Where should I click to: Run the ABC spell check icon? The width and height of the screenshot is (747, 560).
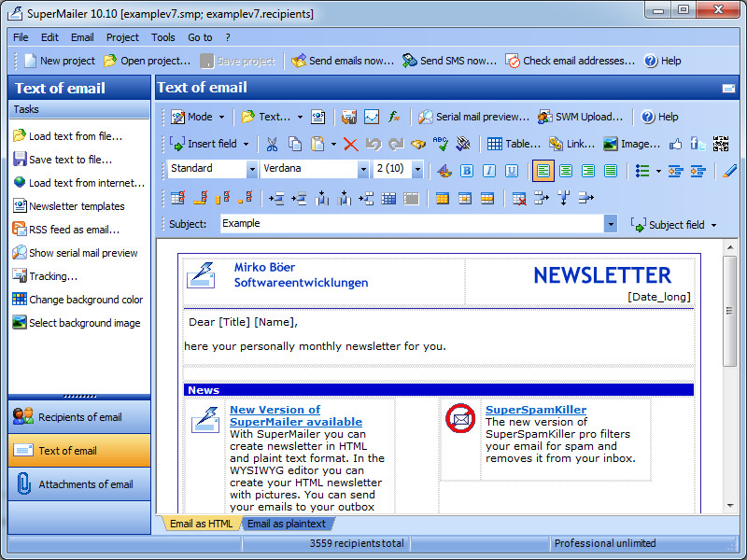[440, 144]
